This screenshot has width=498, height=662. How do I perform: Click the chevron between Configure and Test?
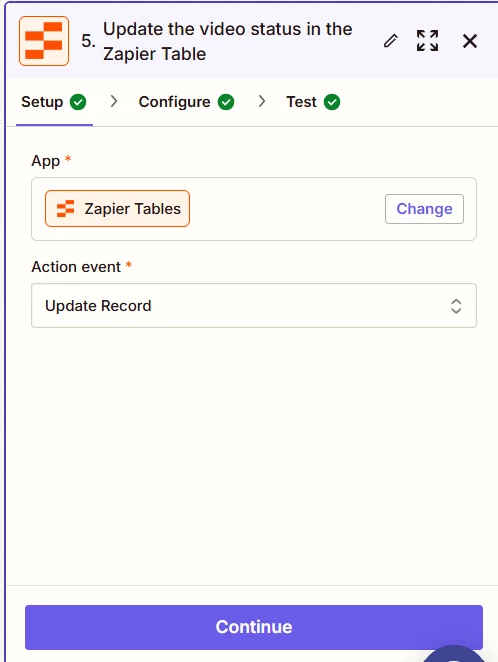(261, 101)
